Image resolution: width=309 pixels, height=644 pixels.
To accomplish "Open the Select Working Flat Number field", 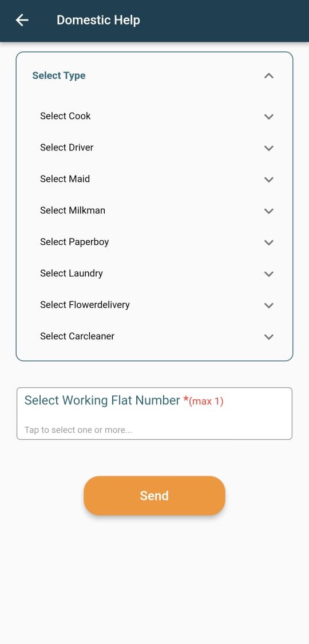I will click(x=154, y=414).
